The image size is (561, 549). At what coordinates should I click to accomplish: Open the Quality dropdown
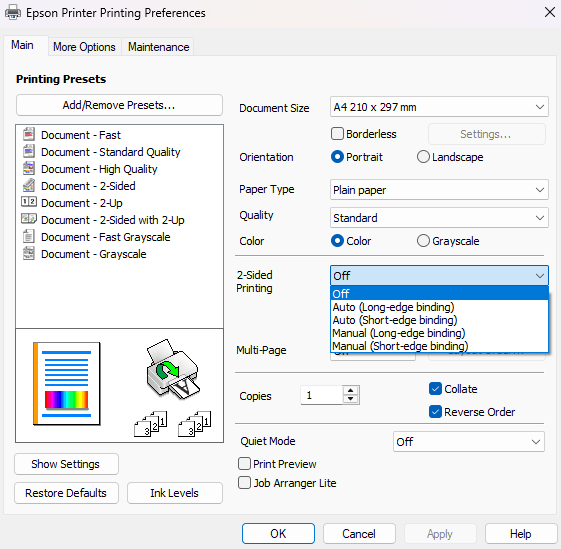tap(439, 218)
